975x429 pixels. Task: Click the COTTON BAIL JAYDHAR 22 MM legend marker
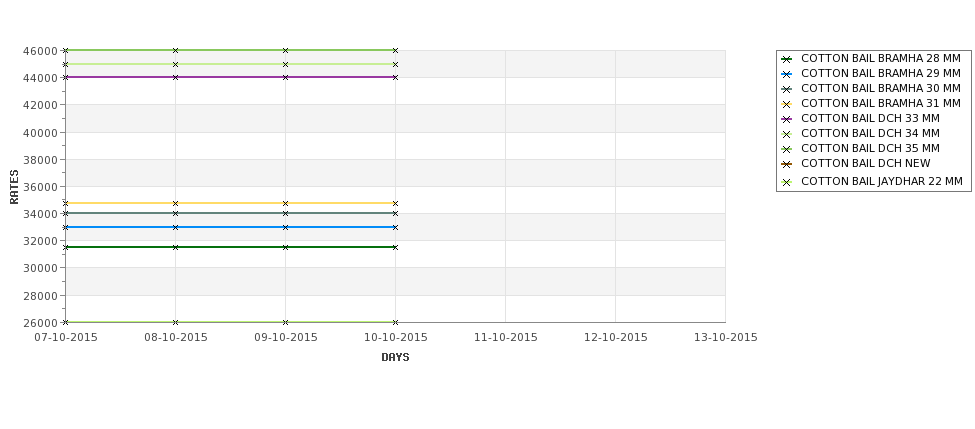point(787,182)
